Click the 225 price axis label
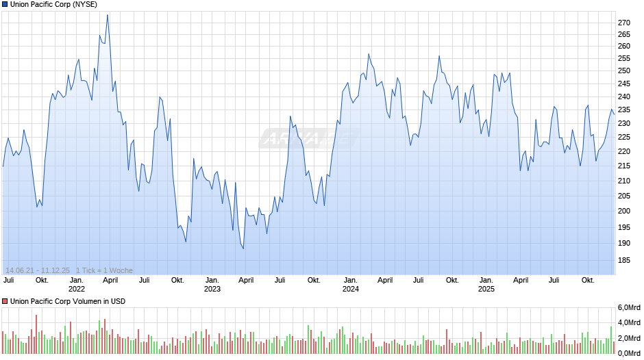Image resolution: width=644 pixels, height=360 pixels. pyautogui.click(x=624, y=138)
